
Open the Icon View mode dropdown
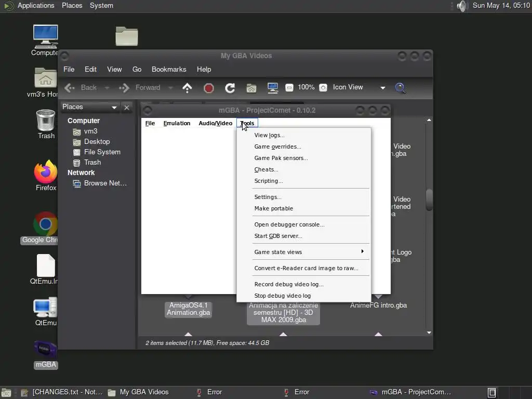(x=359, y=87)
